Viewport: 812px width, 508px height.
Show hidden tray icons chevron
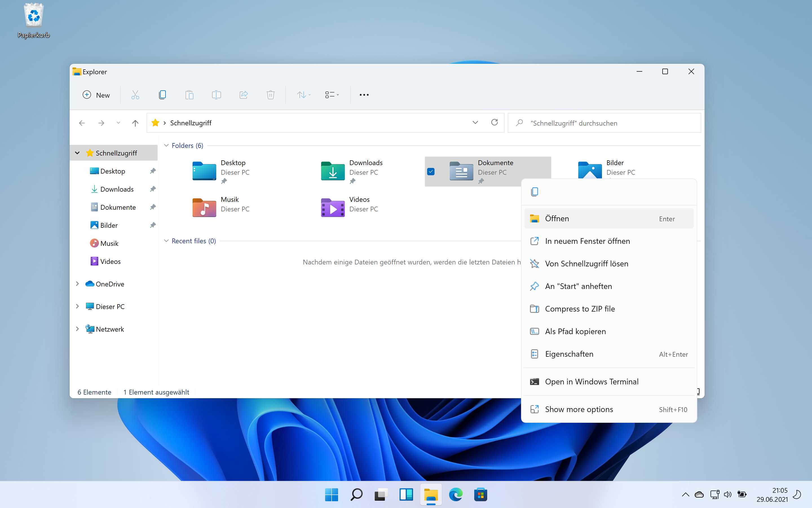[685, 494]
